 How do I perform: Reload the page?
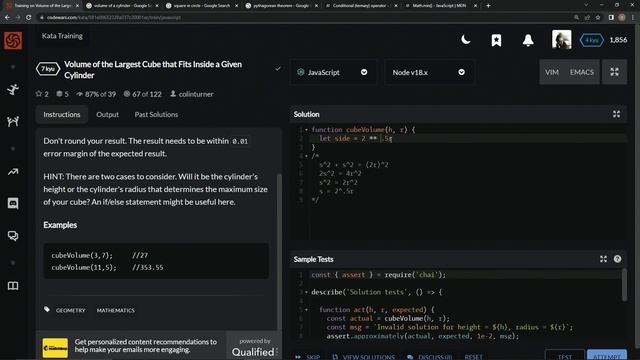point(29,18)
